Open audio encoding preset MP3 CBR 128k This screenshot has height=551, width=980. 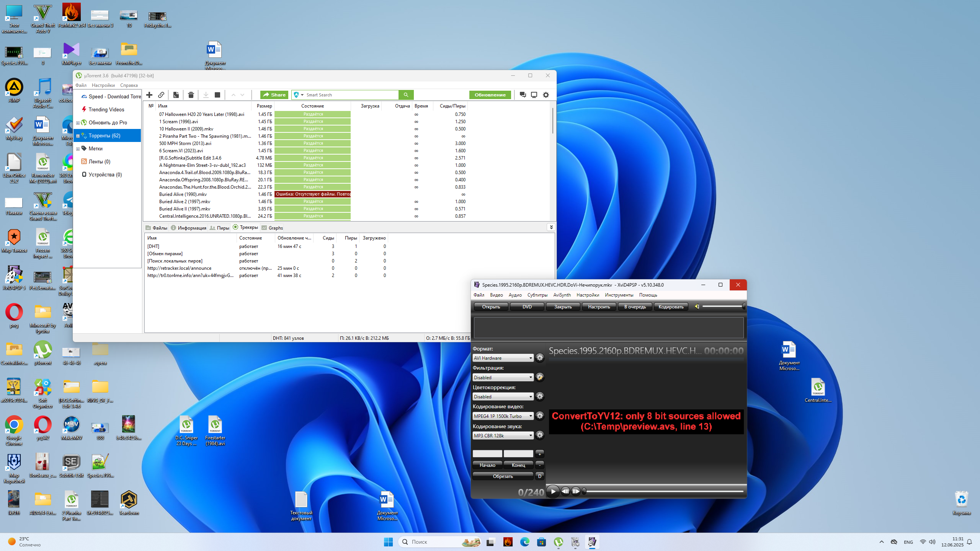point(503,435)
